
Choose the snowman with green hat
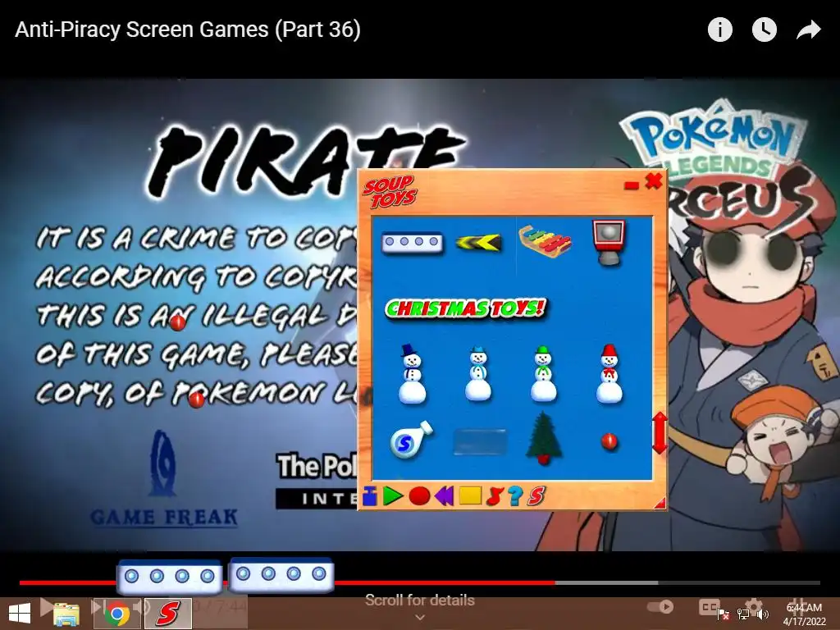[544, 374]
